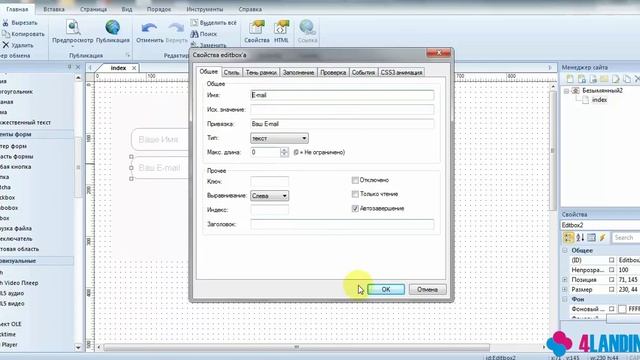This screenshot has height=360, width=640.
Task: Open Публикация group dialog launcher
Action: 128,55
